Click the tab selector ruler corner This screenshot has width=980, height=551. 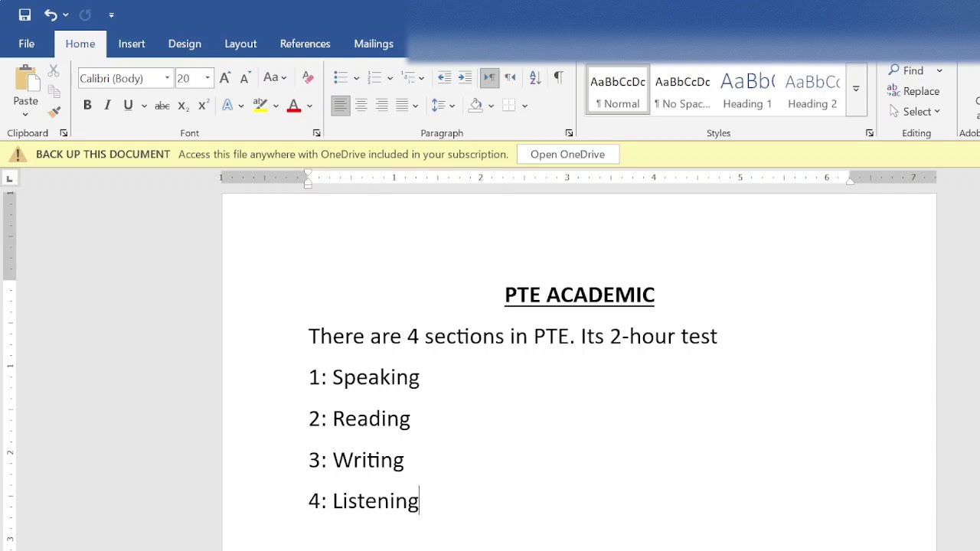(x=9, y=179)
